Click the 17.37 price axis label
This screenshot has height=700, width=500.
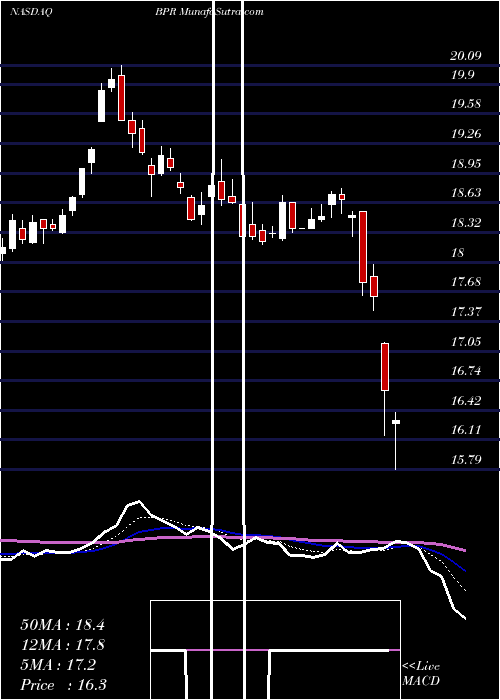[466, 311]
